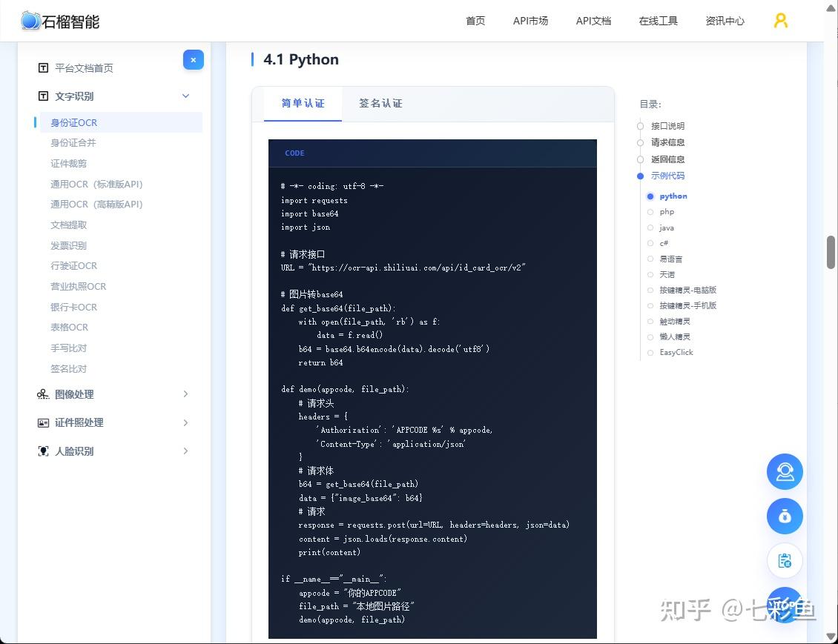This screenshot has width=838, height=644.
Task: Click the 'def demo(appcode, file_path):' code line
Action: point(345,389)
